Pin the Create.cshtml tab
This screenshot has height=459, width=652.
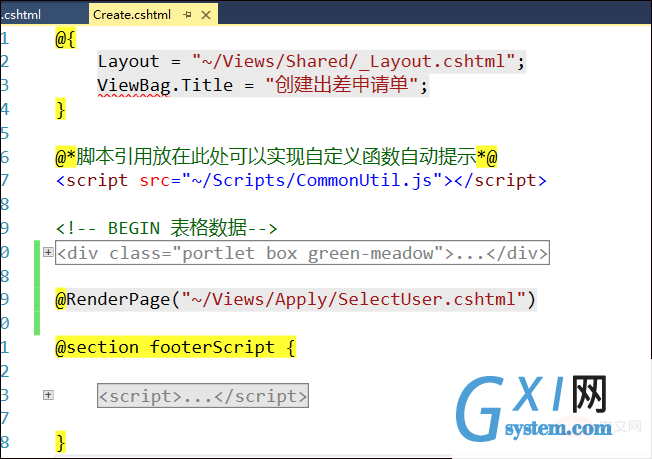point(187,15)
